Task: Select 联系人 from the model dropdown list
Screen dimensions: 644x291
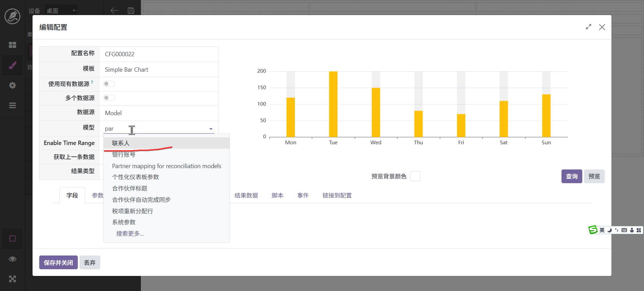Action: tap(121, 143)
